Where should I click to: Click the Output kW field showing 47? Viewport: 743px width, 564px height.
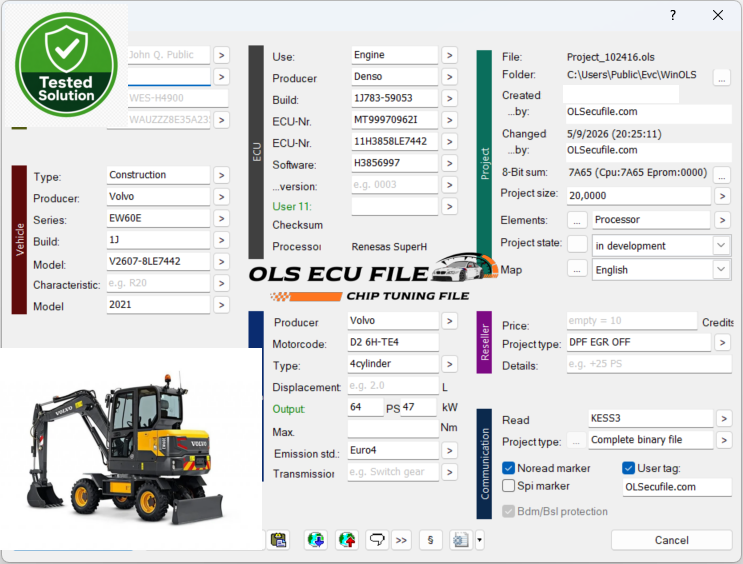click(x=418, y=408)
